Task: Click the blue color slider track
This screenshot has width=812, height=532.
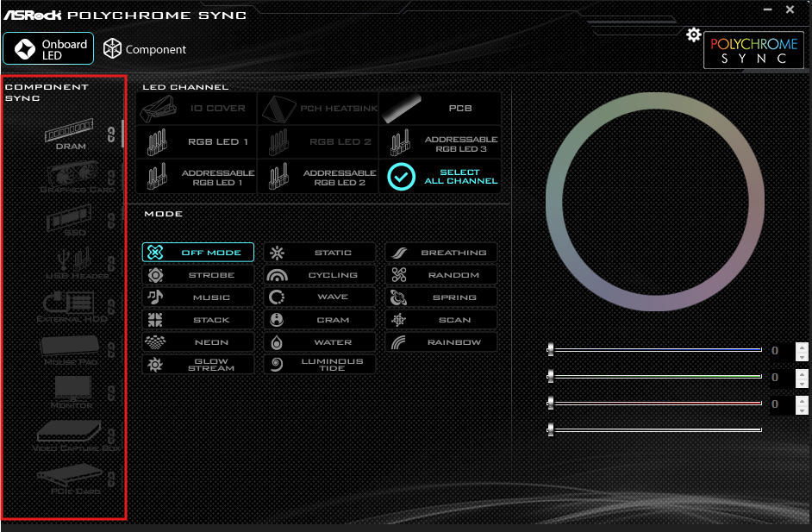Action: [x=655, y=350]
